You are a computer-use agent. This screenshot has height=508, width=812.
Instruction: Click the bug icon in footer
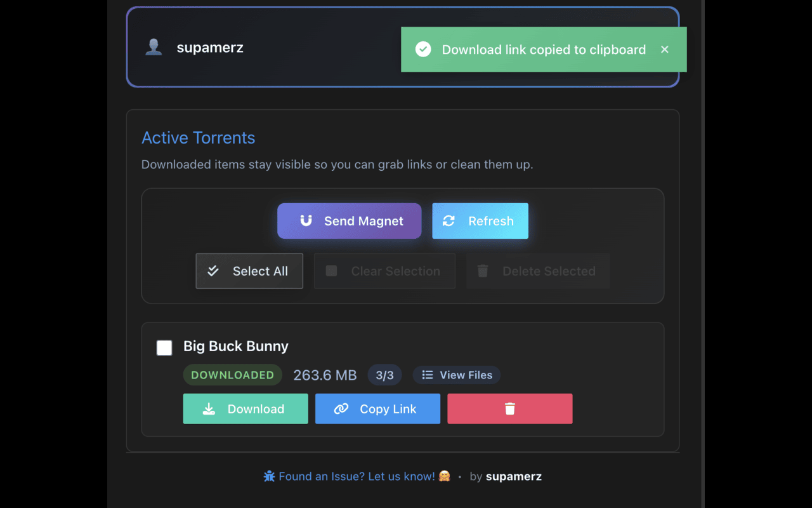click(270, 476)
